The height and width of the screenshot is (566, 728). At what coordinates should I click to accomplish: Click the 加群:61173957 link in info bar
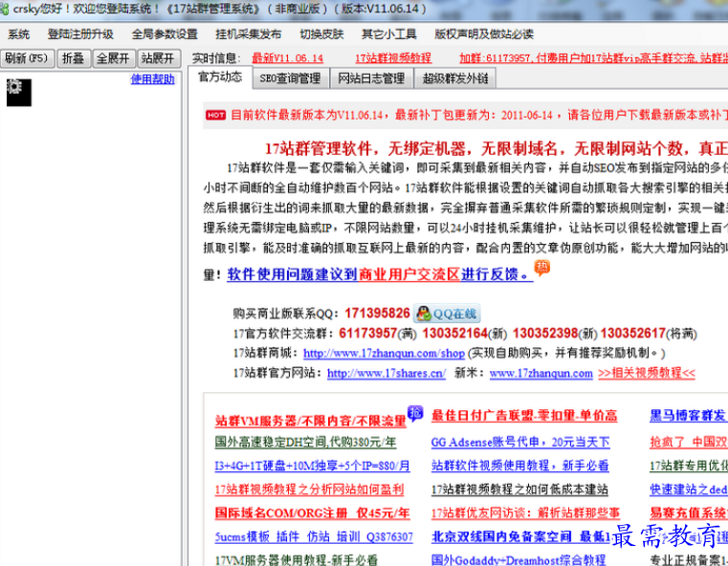593,58
